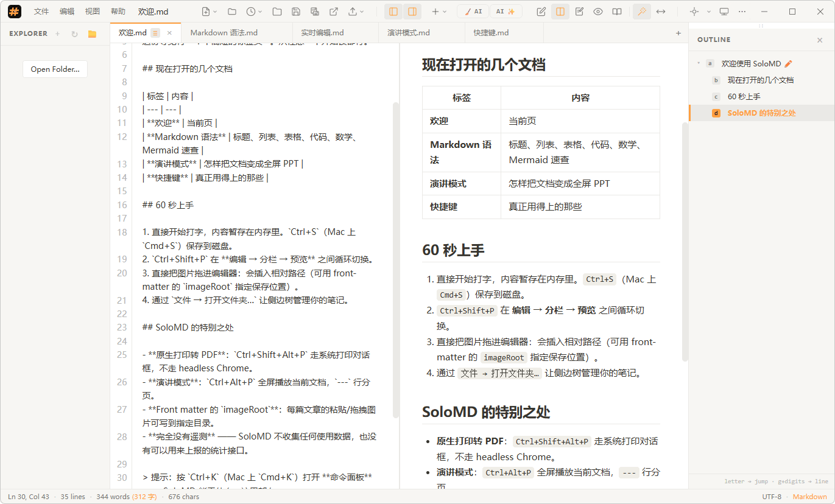Toggle reading mode with the book icon

pyautogui.click(x=617, y=12)
